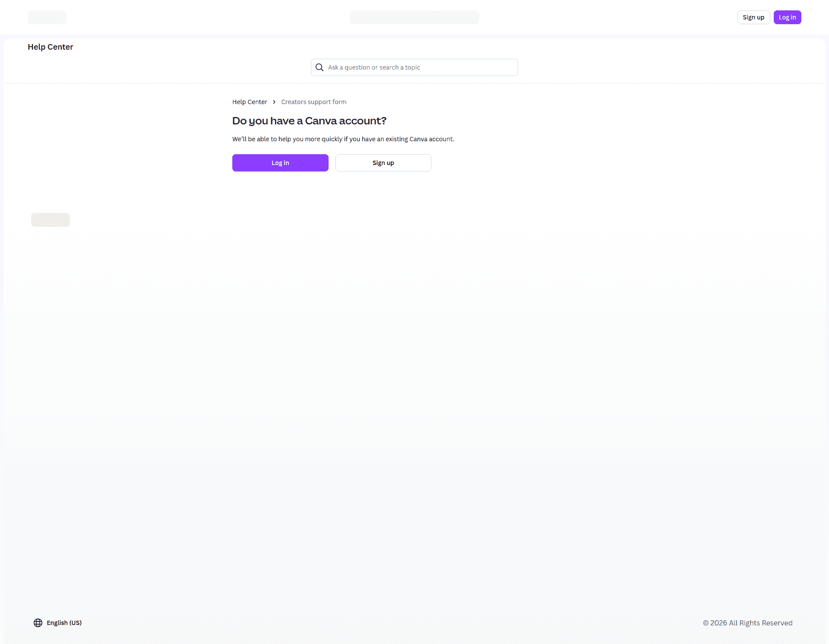
Task: Select the 'Do you have a Canva account?' heading
Action: 309,121
